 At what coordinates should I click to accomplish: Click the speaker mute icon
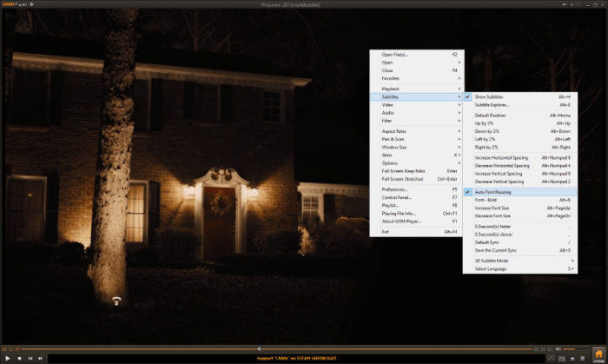559,349
